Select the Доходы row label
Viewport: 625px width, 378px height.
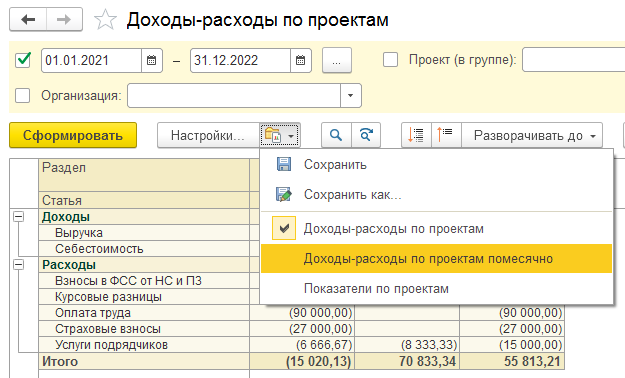click(144, 217)
